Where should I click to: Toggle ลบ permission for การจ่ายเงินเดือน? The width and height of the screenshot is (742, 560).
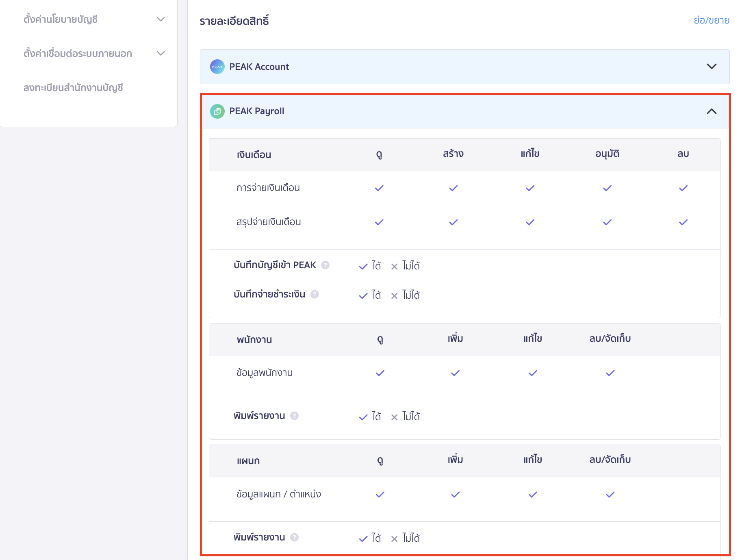[x=683, y=188]
